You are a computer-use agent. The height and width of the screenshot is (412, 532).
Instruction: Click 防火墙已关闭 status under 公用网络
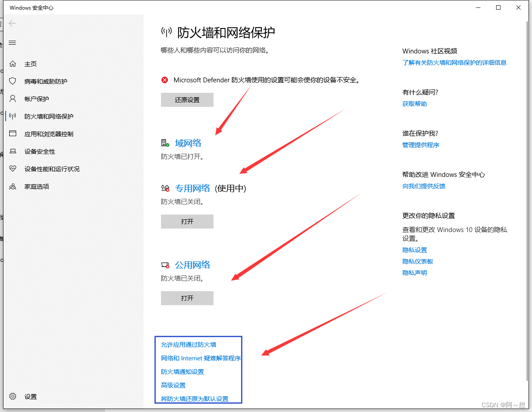pos(182,278)
